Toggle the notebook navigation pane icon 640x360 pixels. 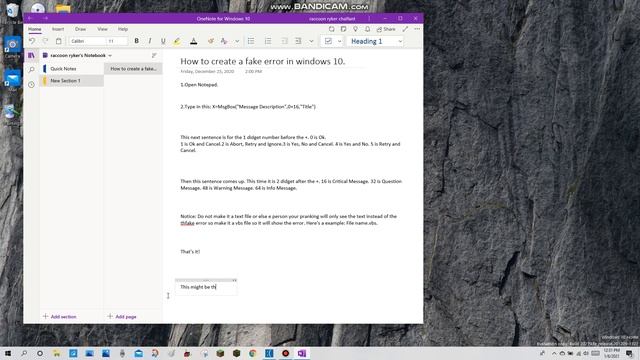[31, 56]
